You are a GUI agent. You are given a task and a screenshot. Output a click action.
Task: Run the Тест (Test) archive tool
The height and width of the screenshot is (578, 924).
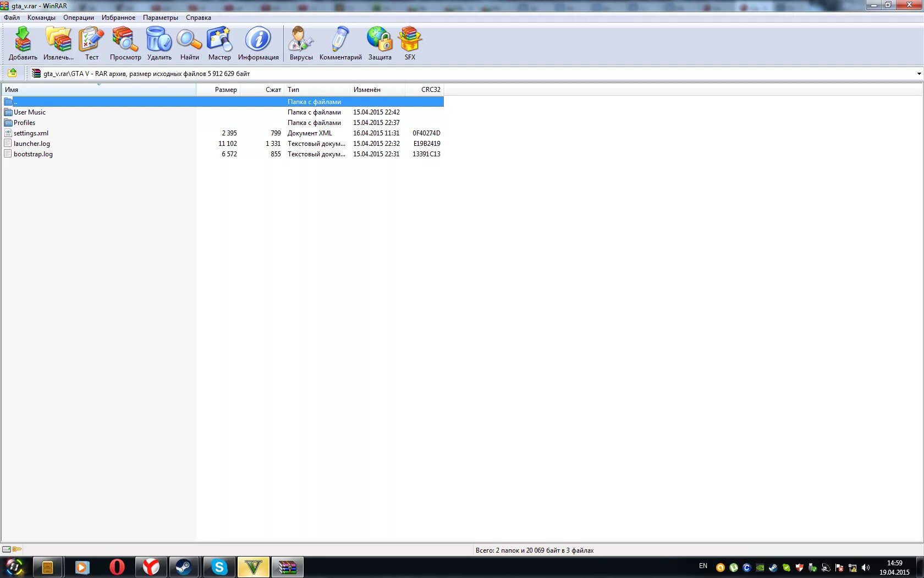point(91,43)
